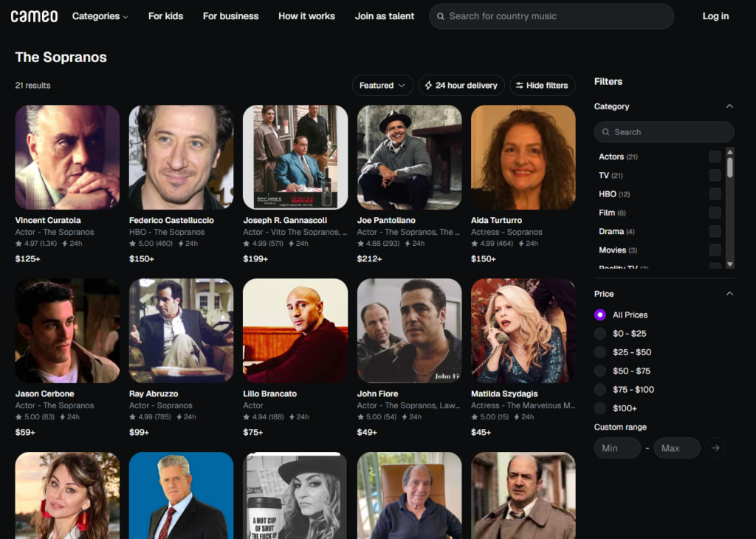Open Ray Abruzzo's photo thumbnail
756x539 pixels.
pyautogui.click(x=182, y=331)
